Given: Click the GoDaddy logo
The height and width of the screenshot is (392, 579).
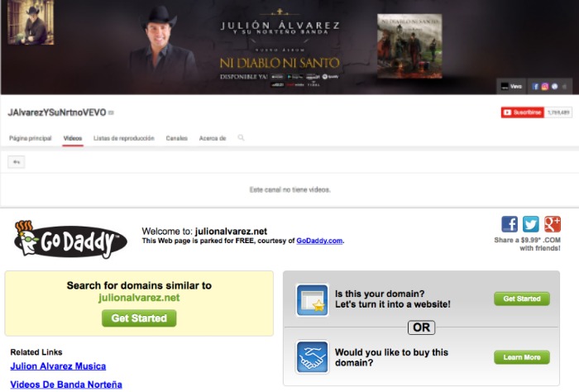Looking at the screenshot, I should pyautogui.click(x=69, y=239).
